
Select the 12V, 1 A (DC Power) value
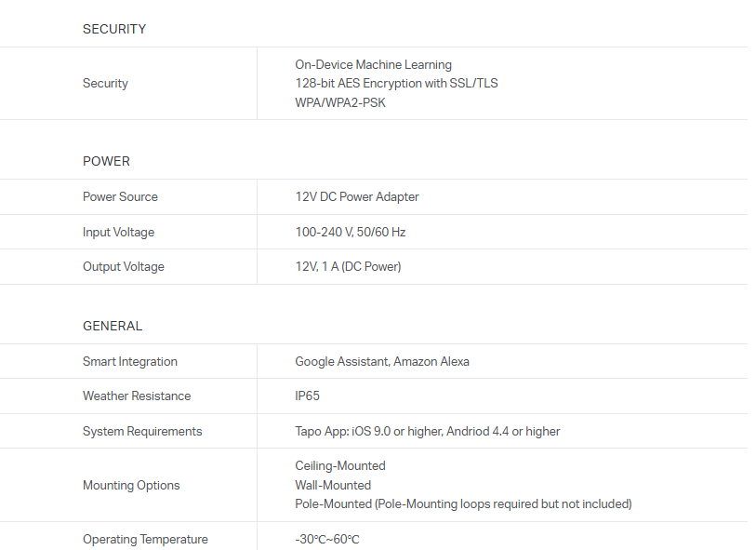(x=348, y=267)
